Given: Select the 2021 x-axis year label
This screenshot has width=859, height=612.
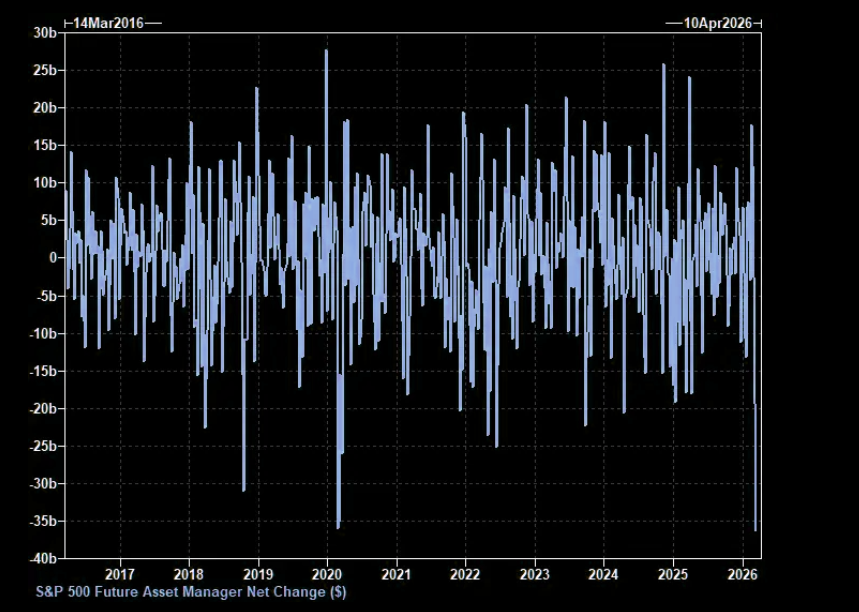Looking at the screenshot, I should pyautogui.click(x=397, y=574).
